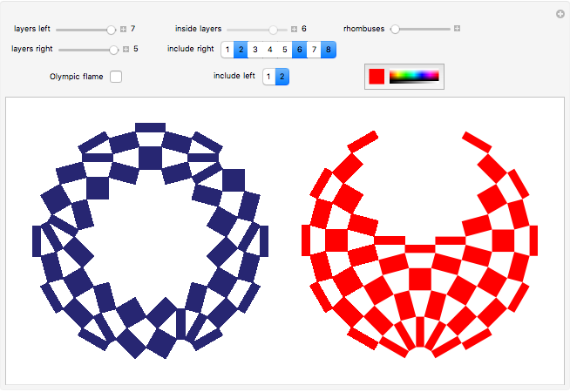Click the red checkered emblem graphic
Viewport: 570px width, 392px height.
(x=419, y=244)
